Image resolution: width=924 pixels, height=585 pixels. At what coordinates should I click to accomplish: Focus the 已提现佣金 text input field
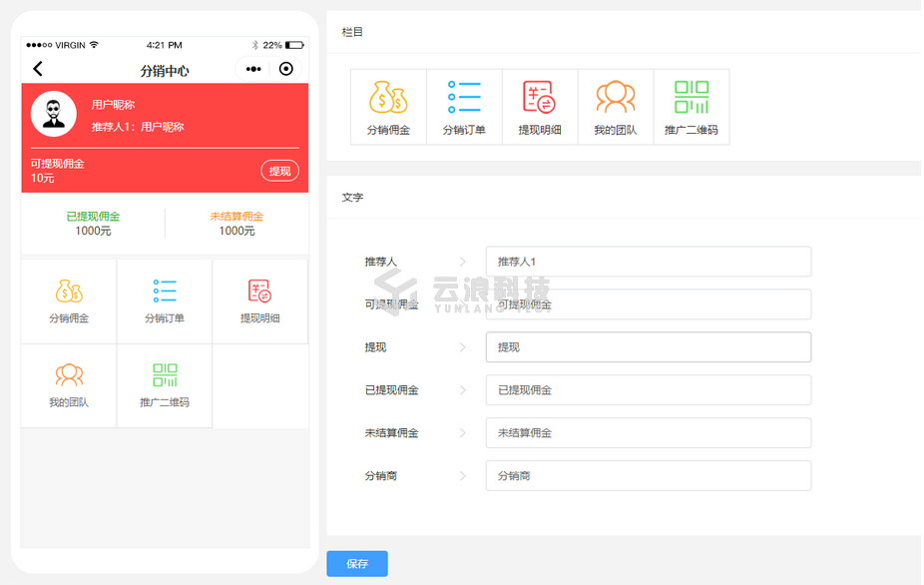[648, 390]
